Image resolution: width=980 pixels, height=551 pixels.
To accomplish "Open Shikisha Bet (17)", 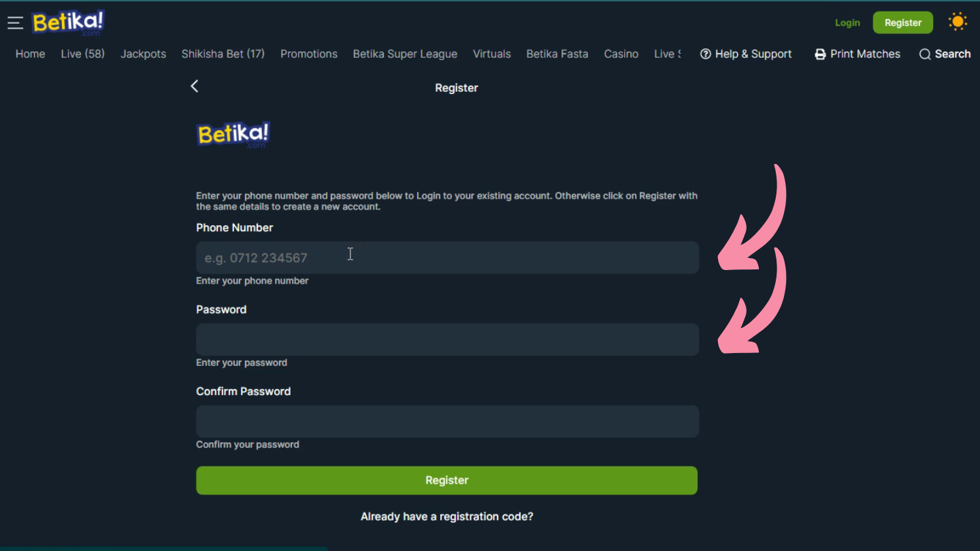I will click(223, 54).
